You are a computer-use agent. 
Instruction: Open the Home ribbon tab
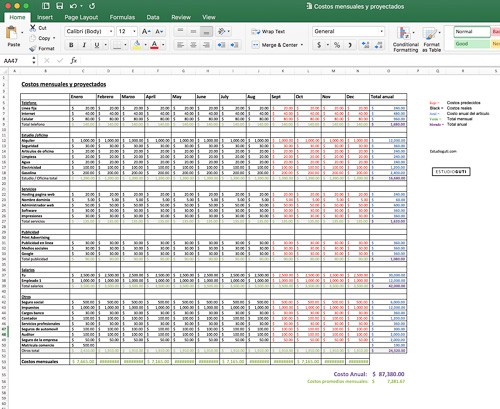click(17, 17)
